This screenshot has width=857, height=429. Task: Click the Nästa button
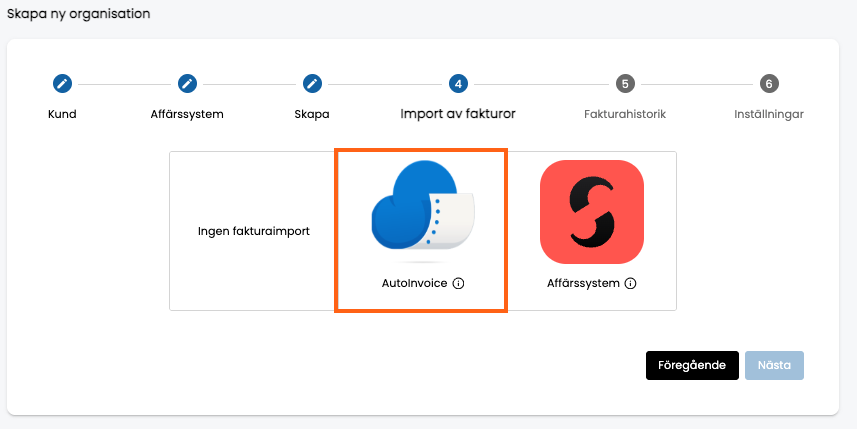tap(774, 365)
